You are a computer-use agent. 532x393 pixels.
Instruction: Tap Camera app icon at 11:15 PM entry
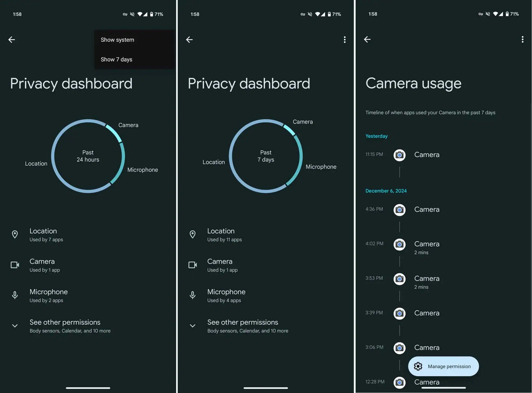click(x=399, y=155)
